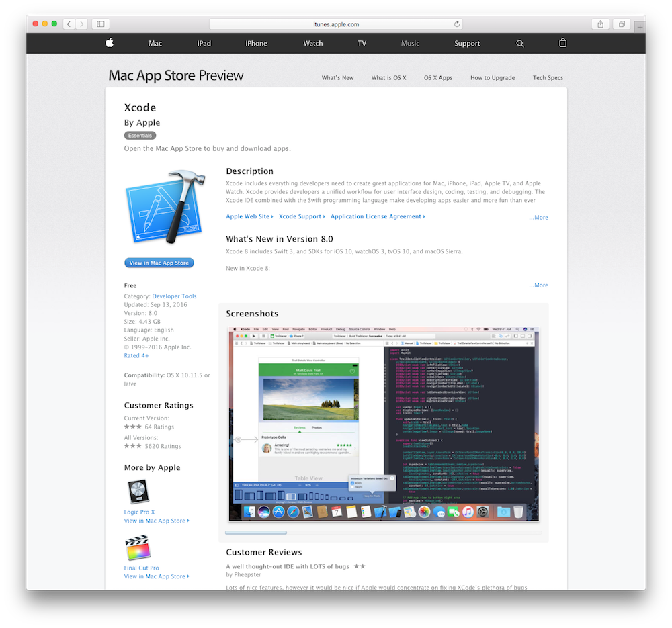Click the "by Pheepster" reviewer text
This screenshot has height=628, width=672.
coord(243,574)
